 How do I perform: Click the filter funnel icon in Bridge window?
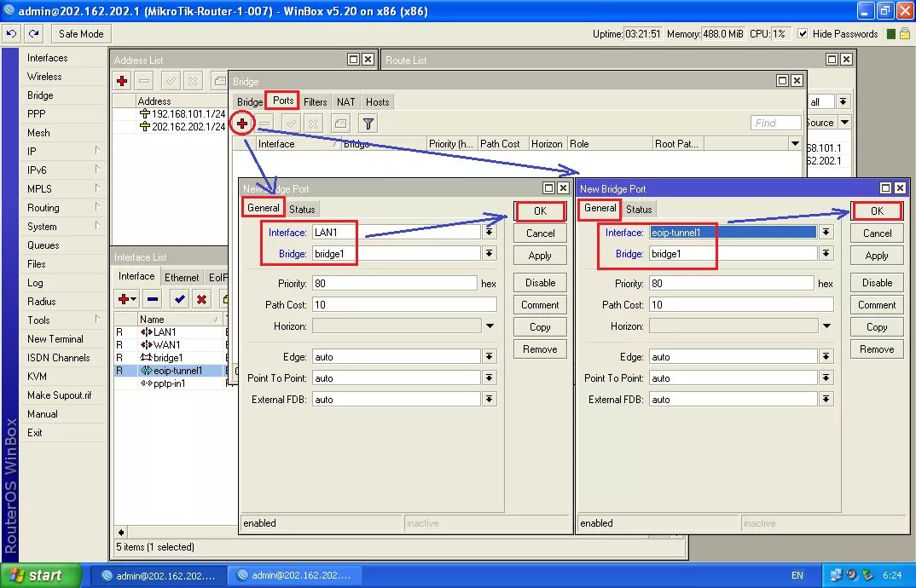point(368,124)
